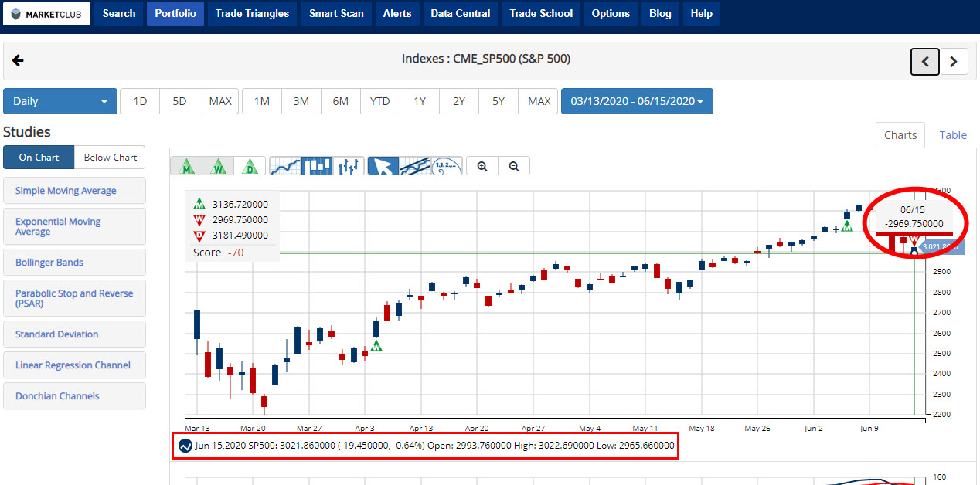Add the Linear Regression Channel study
This screenshot has height=485, width=980.
74,365
